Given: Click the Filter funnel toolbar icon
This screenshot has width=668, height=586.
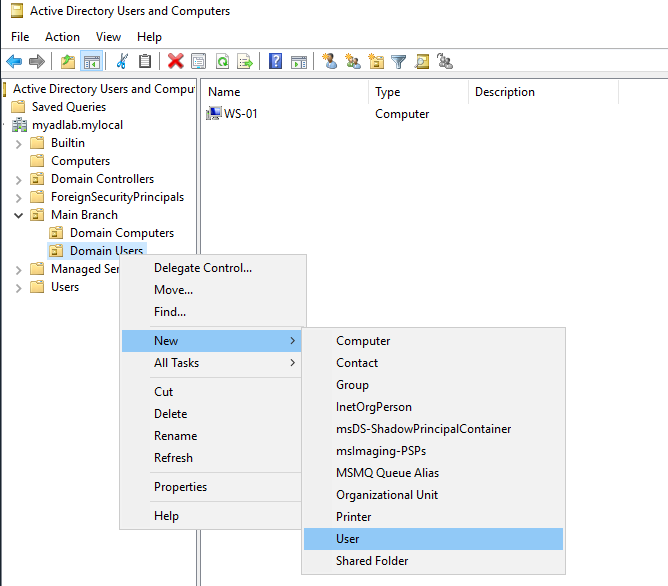Looking at the screenshot, I should coord(399,62).
